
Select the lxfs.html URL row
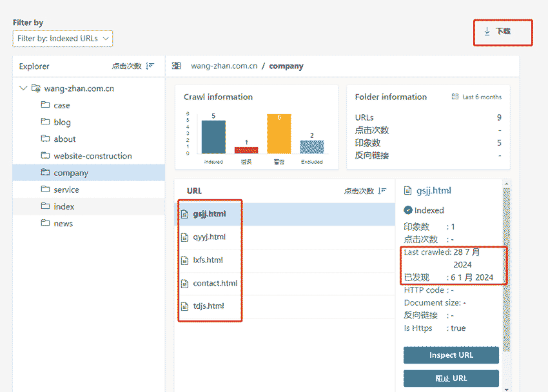coord(284,260)
